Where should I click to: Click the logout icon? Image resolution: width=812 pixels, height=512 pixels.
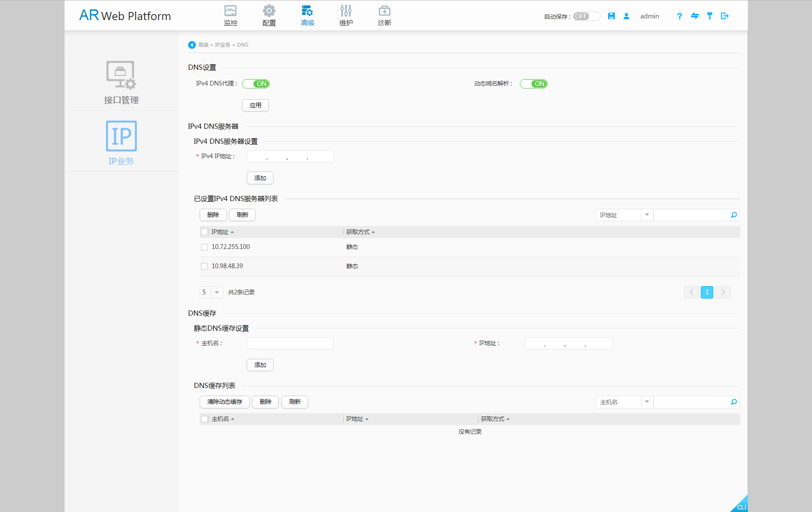tap(725, 16)
